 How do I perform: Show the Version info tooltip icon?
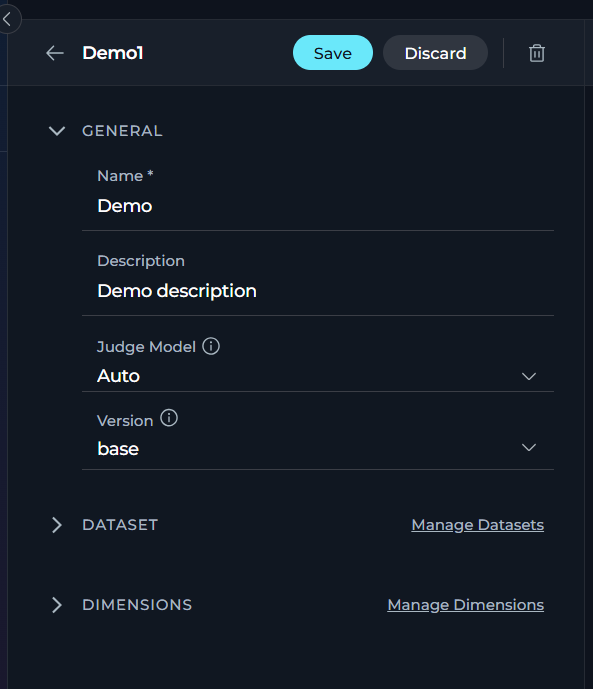click(x=169, y=418)
